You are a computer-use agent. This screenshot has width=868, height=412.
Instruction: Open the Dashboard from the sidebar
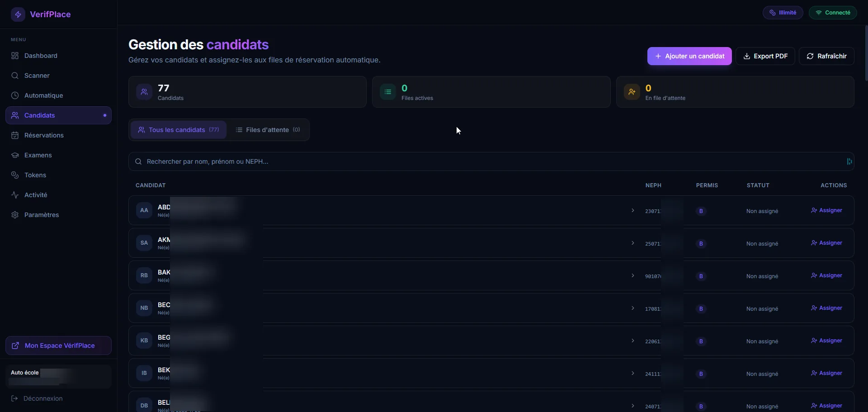pyautogui.click(x=41, y=56)
